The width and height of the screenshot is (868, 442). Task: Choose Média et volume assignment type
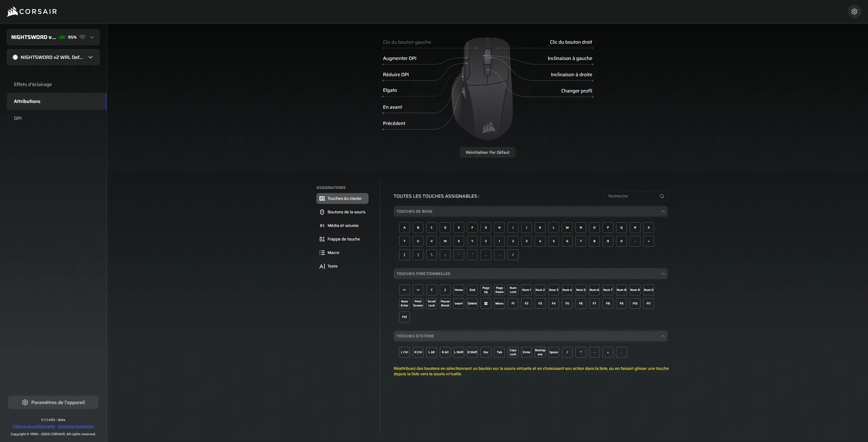point(342,226)
